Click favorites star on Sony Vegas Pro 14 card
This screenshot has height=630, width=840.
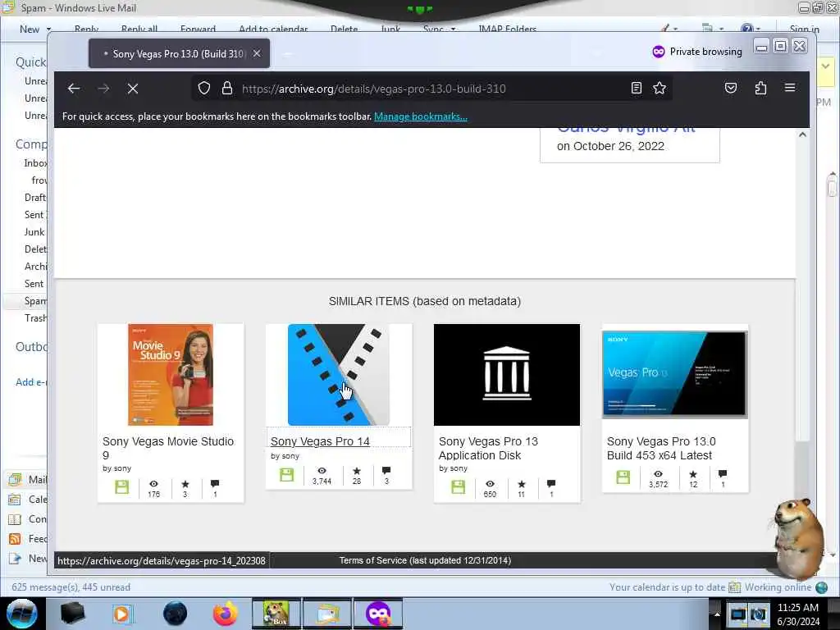357,471
